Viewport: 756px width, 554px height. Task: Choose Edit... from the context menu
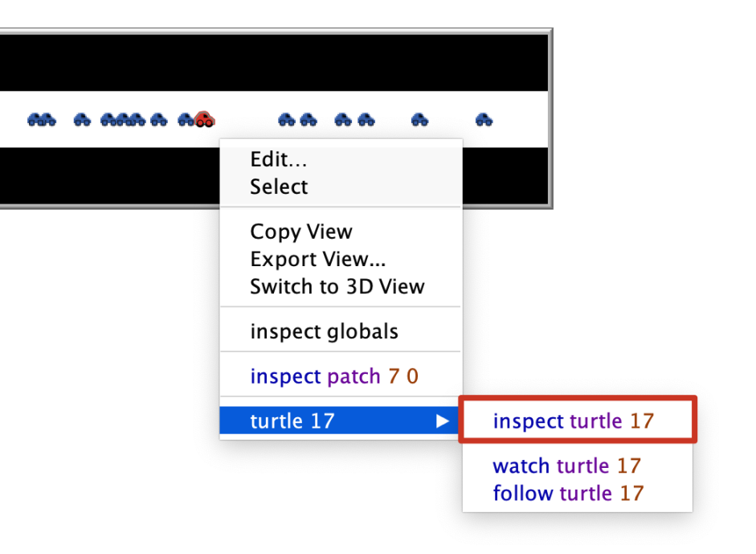pyautogui.click(x=278, y=159)
